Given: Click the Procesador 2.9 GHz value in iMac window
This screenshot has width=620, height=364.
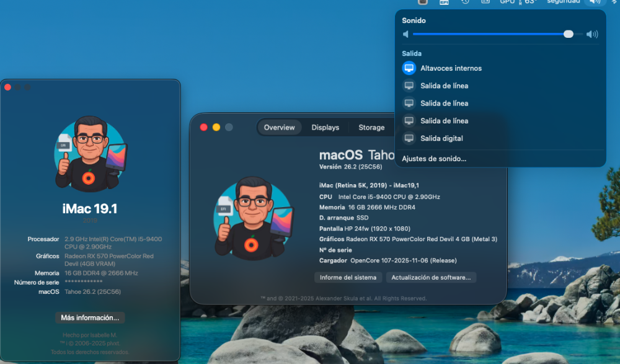Looking at the screenshot, I should pos(113,243).
